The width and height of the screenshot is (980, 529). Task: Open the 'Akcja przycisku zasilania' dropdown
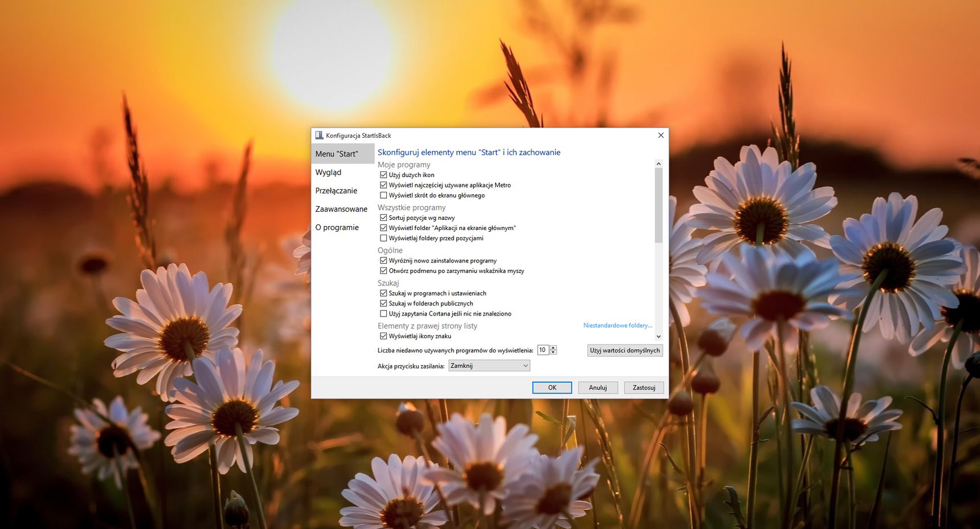(489, 366)
